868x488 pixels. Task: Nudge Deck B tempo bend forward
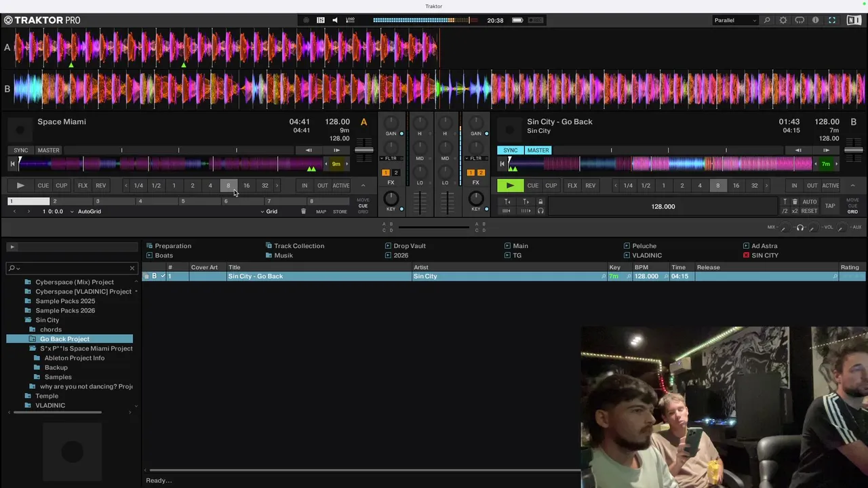pos(826,150)
